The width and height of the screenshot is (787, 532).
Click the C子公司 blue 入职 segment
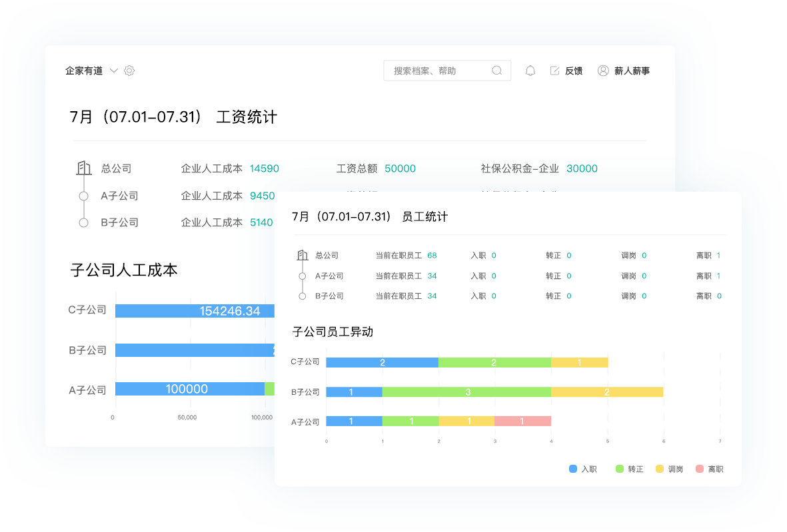tap(383, 362)
